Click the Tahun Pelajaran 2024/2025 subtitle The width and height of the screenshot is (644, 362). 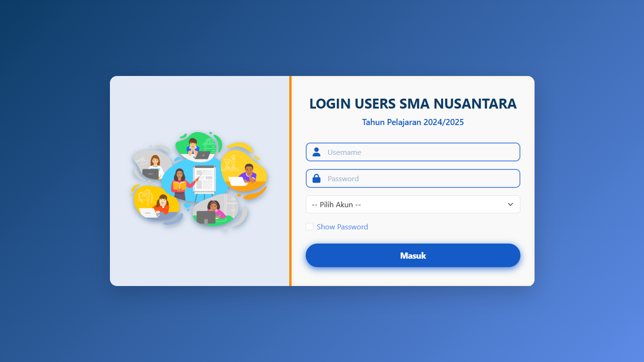coord(413,122)
